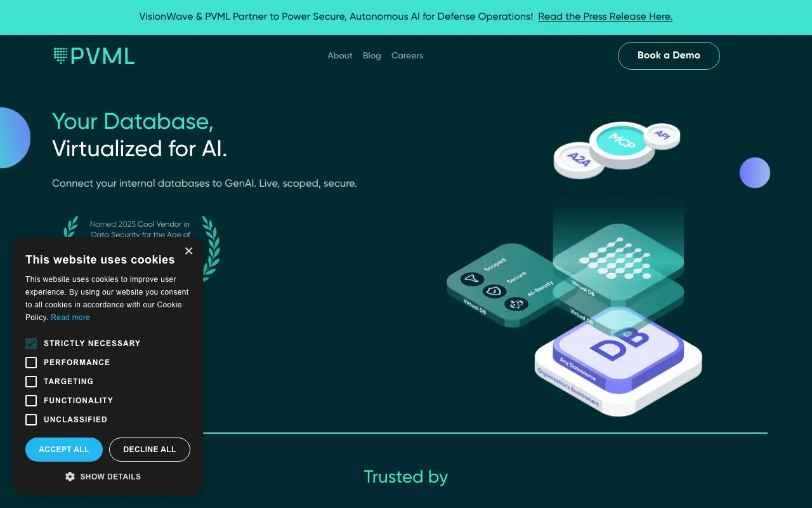This screenshot has height=508, width=812.
Task: Click the API disc in illustration
Action: (x=662, y=136)
